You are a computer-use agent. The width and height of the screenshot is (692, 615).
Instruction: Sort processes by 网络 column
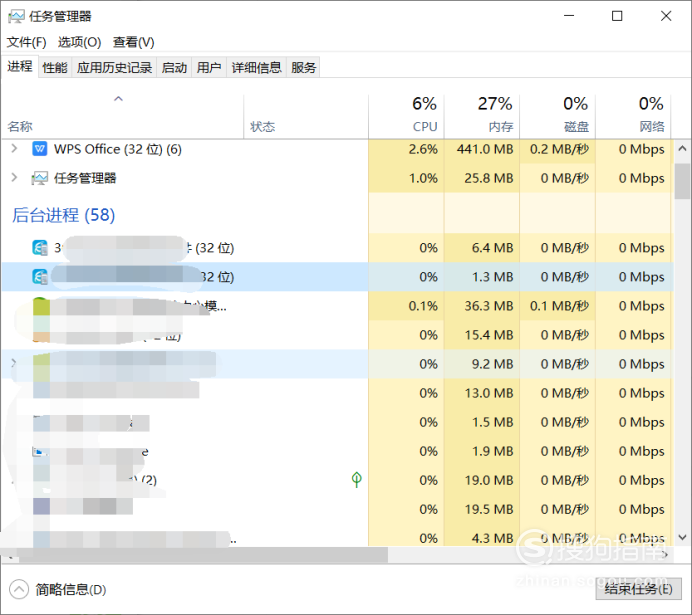[633, 116]
